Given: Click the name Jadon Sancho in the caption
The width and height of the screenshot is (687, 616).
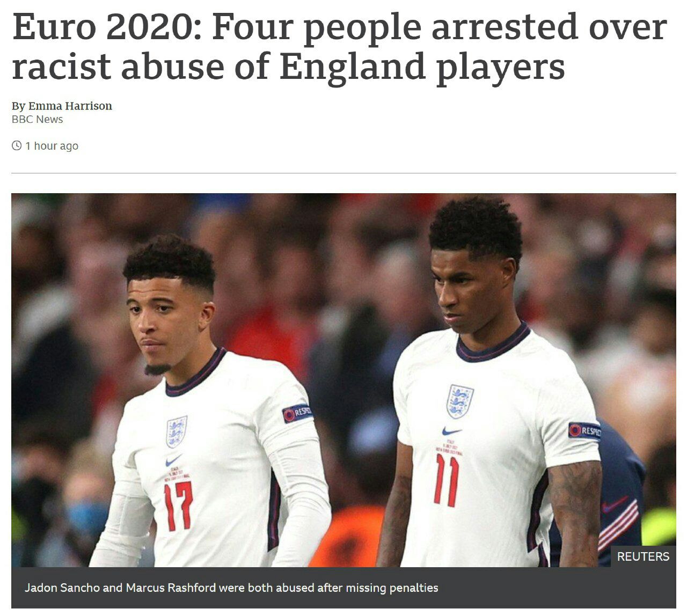Looking at the screenshot, I should click(62, 588).
